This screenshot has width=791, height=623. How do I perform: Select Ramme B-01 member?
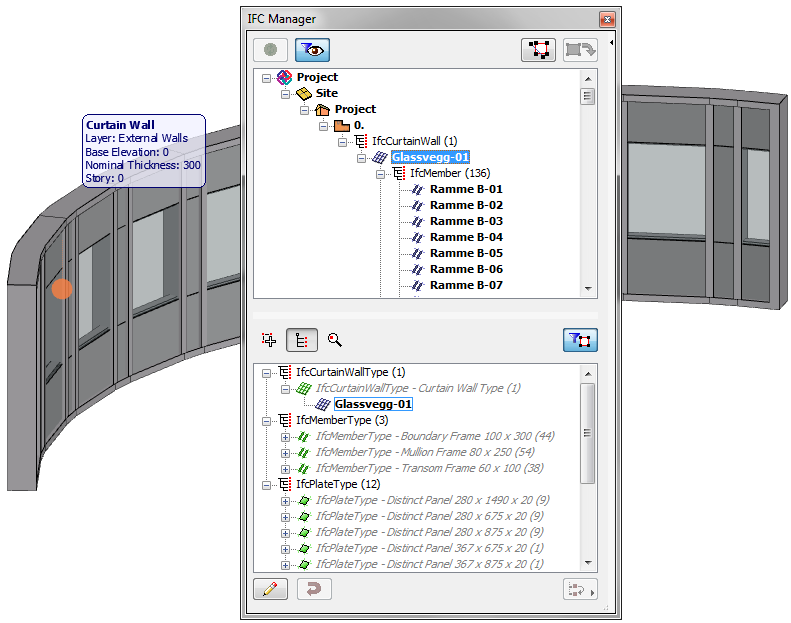pyautogui.click(x=466, y=189)
